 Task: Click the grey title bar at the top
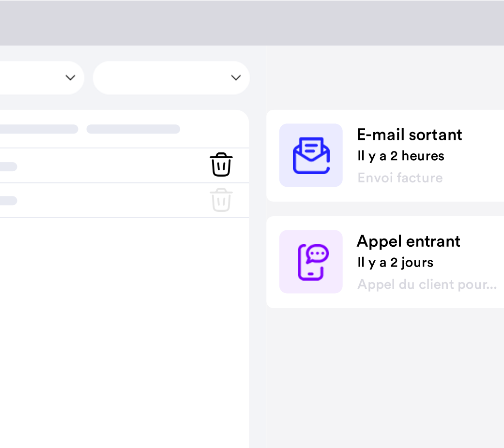[x=252, y=23]
